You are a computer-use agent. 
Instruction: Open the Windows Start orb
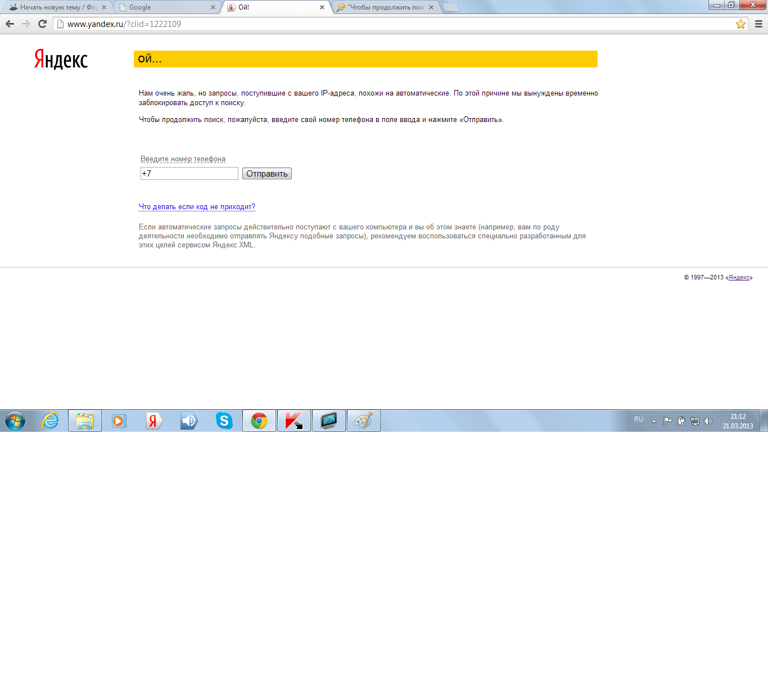(x=15, y=421)
